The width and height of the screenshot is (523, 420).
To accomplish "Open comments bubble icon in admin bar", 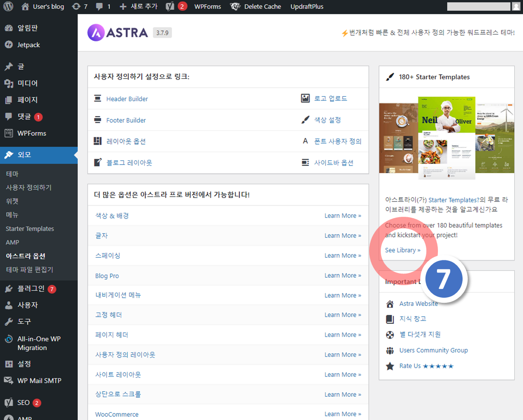I will tap(99, 7).
